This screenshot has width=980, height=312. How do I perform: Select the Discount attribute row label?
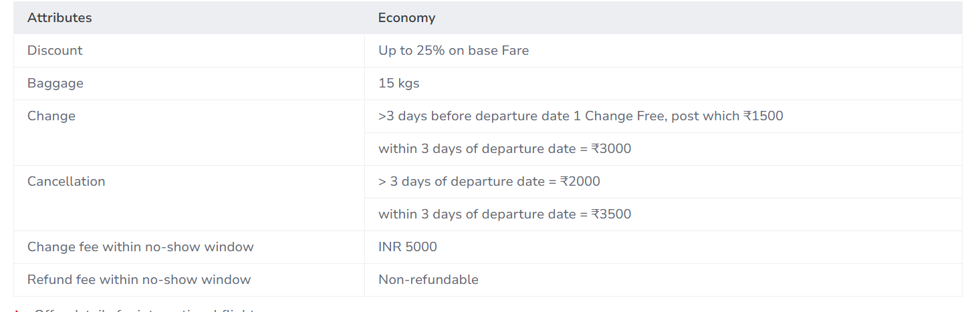tap(55, 51)
